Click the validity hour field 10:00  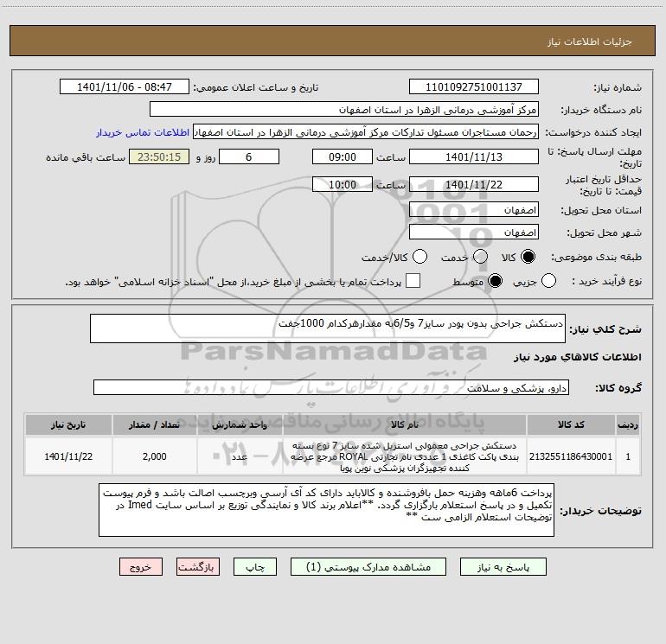click(343, 185)
